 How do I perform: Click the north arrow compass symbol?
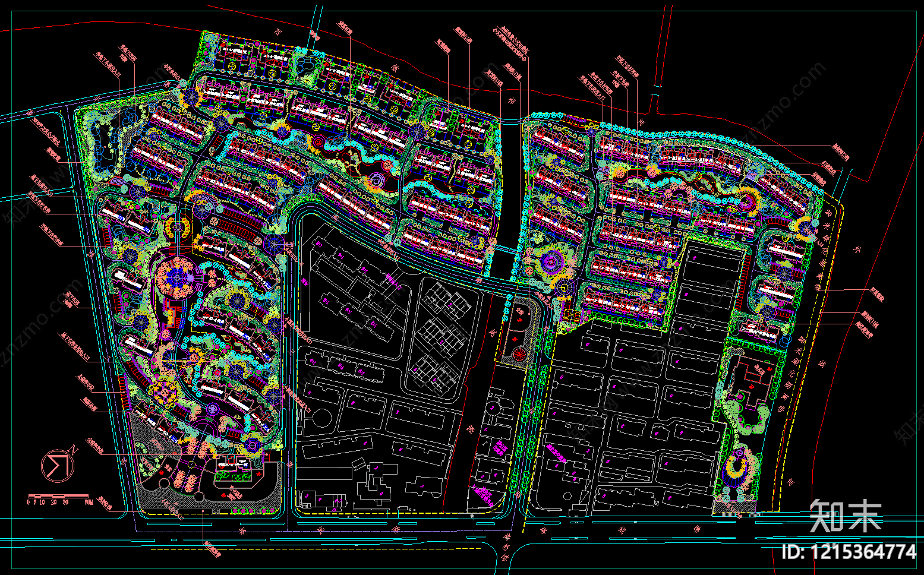point(56,465)
